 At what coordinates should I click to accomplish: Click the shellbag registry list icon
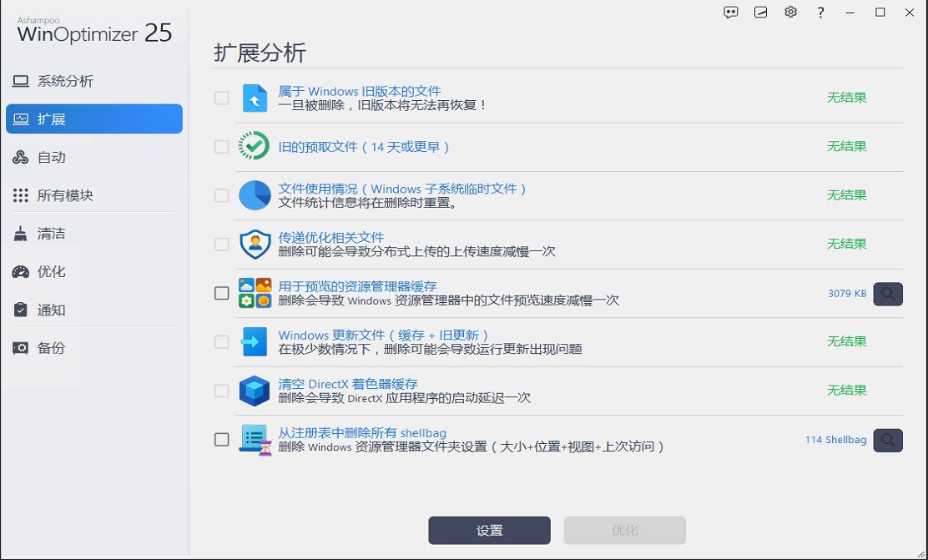point(255,440)
